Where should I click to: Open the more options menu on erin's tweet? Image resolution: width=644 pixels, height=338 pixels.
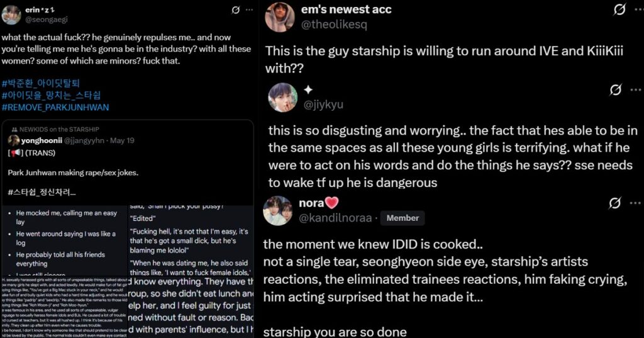click(x=250, y=10)
